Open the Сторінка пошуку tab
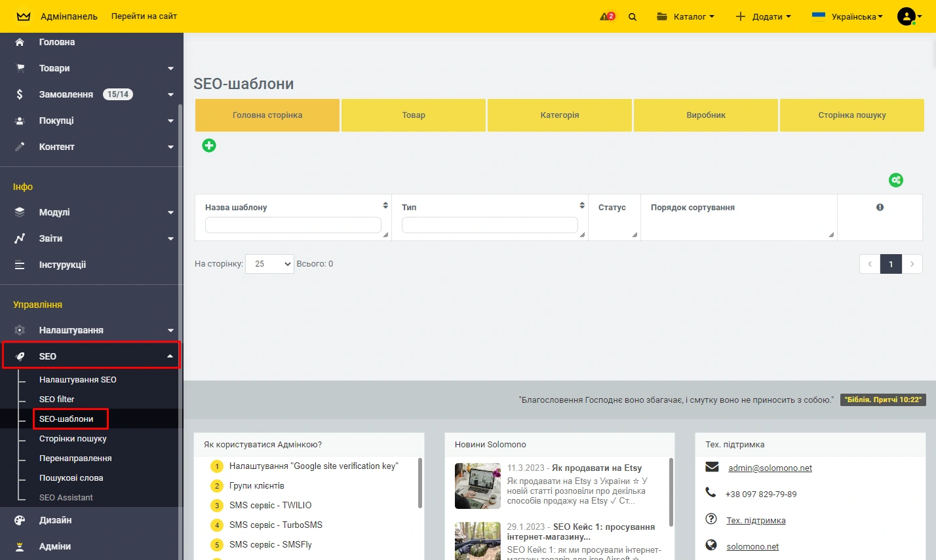The image size is (936, 560). 851,115
